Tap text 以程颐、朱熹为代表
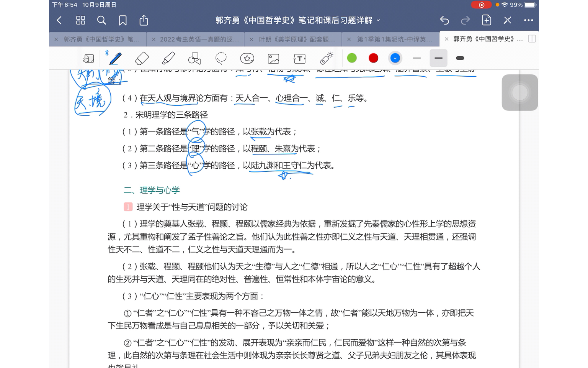The image size is (588, 368). click(x=279, y=149)
